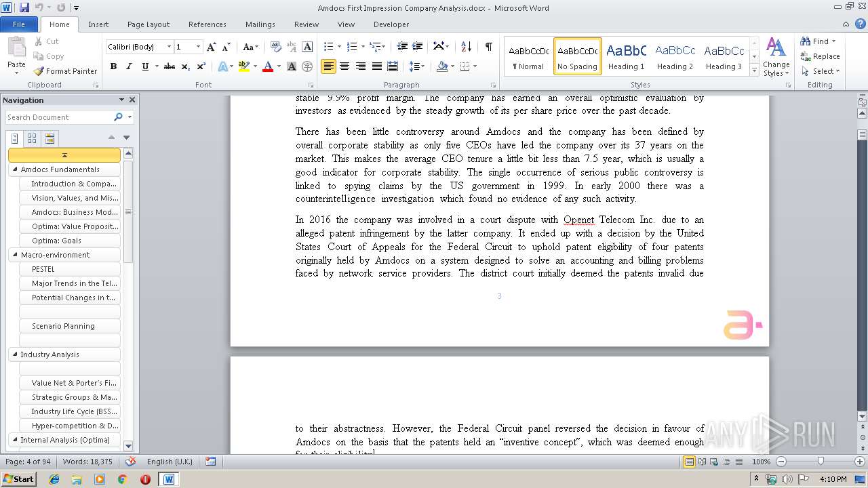
Task: Open Find dropdown arrow
Action: pyautogui.click(x=833, y=41)
